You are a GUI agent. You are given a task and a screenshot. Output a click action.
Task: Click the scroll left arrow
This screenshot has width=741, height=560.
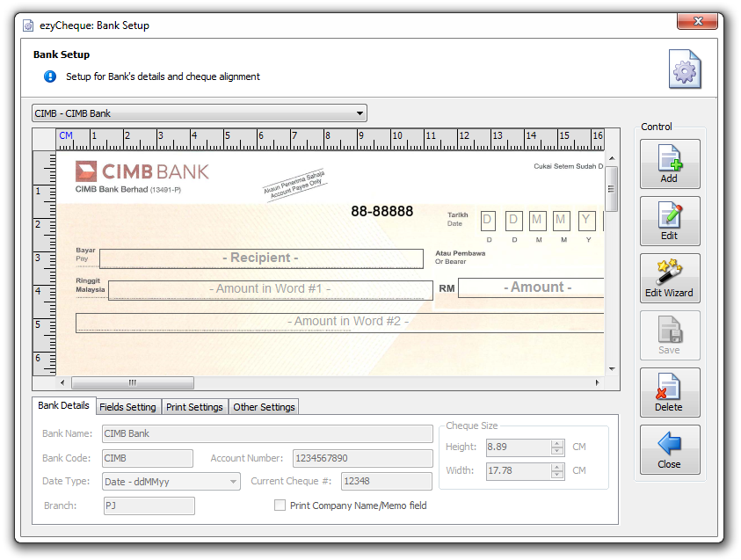(x=63, y=382)
